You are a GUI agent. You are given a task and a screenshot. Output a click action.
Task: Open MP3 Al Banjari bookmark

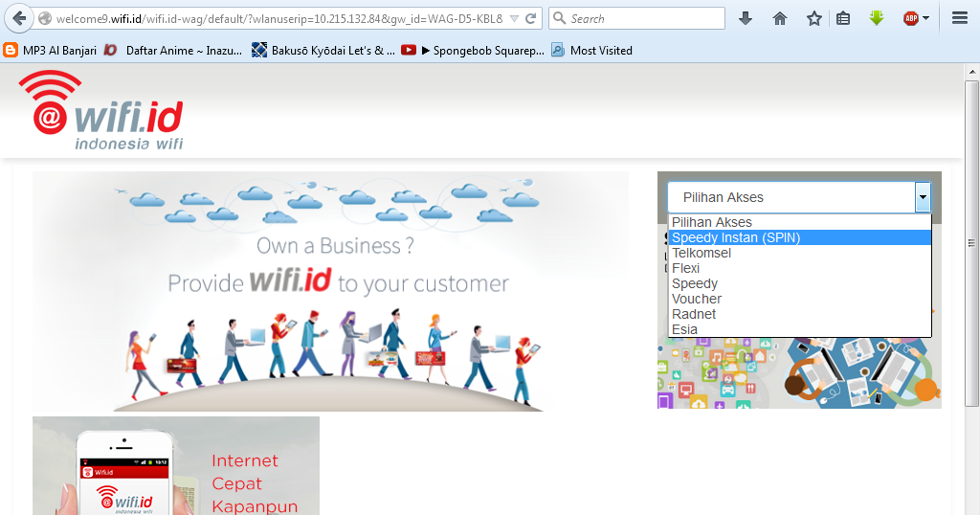tap(50, 51)
